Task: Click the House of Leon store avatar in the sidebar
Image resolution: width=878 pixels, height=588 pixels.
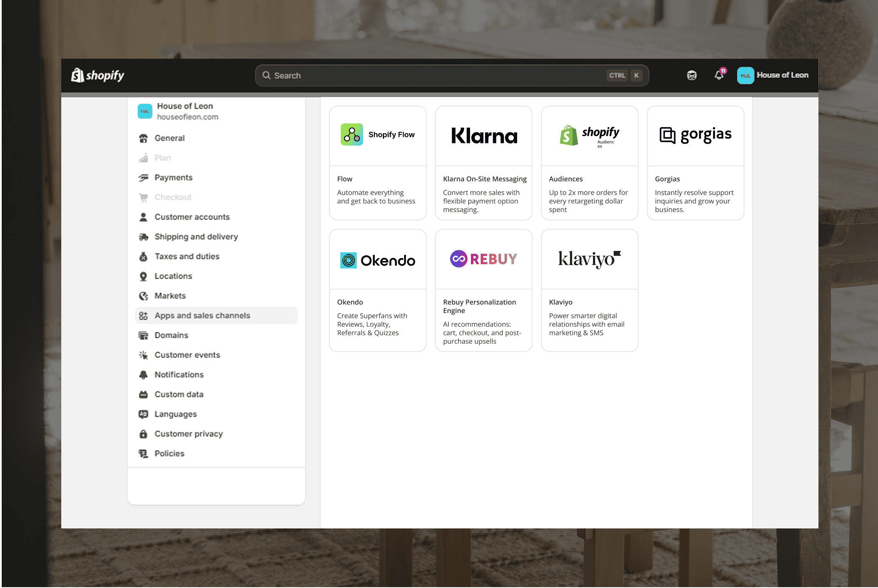Action: [x=145, y=111]
